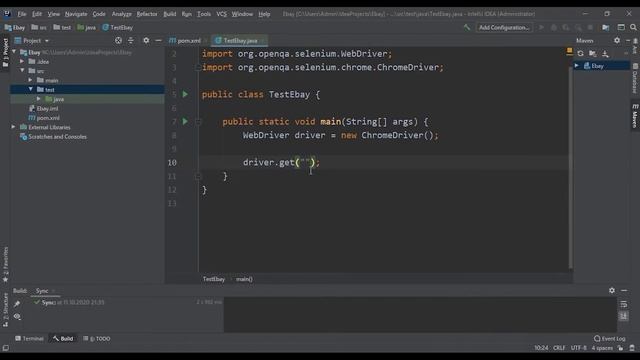The height and width of the screenshot is (360, 640).
Task: Hide the Build panel with the minus icon
Action: pos(624,290)
